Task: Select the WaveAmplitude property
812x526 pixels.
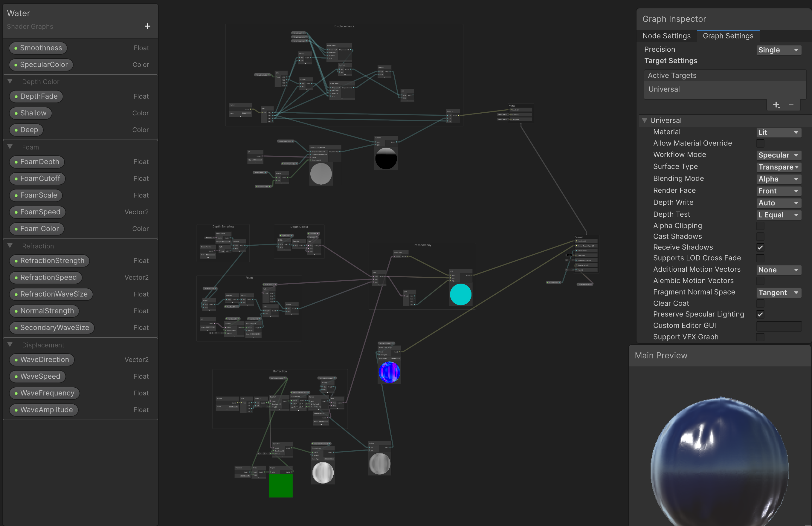Action: point(44,410)
